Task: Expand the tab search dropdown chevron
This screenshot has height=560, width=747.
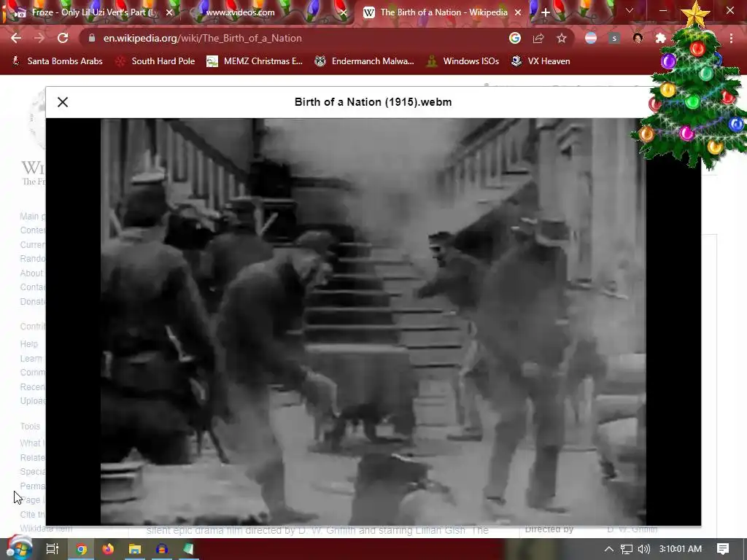Action: coord(630,10)
